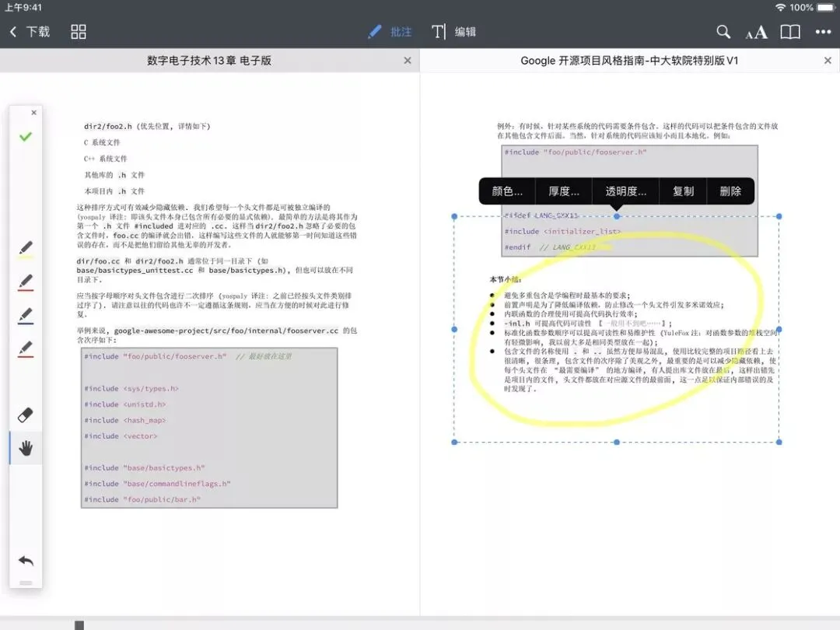Toggle the book reading view
This screenshot has height=630, width=840.
[x=790, y=32]
